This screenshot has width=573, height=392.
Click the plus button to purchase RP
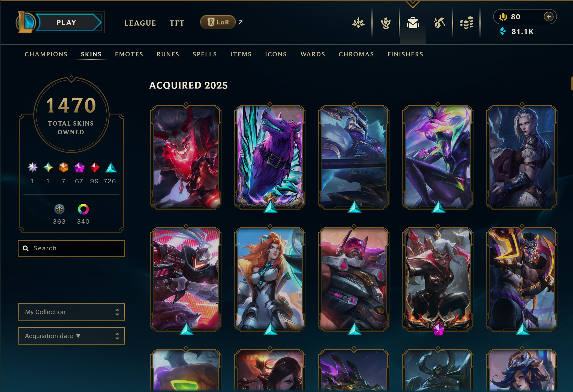[548, 17]
